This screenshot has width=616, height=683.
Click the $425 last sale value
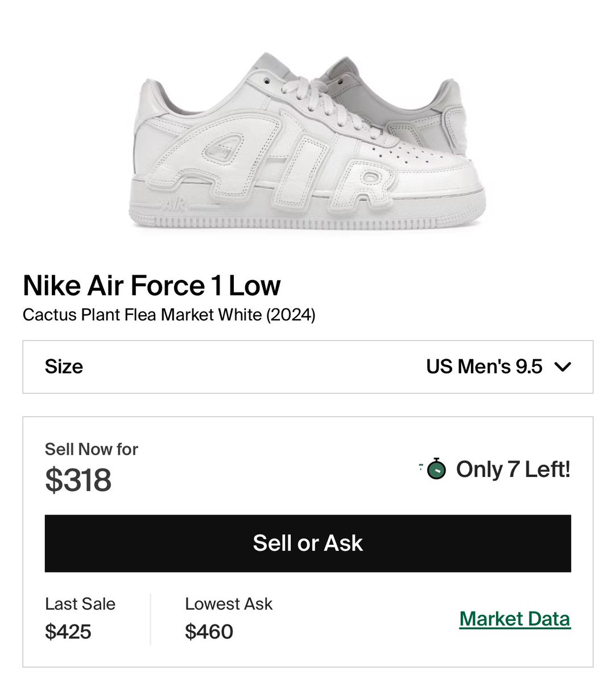68,632
